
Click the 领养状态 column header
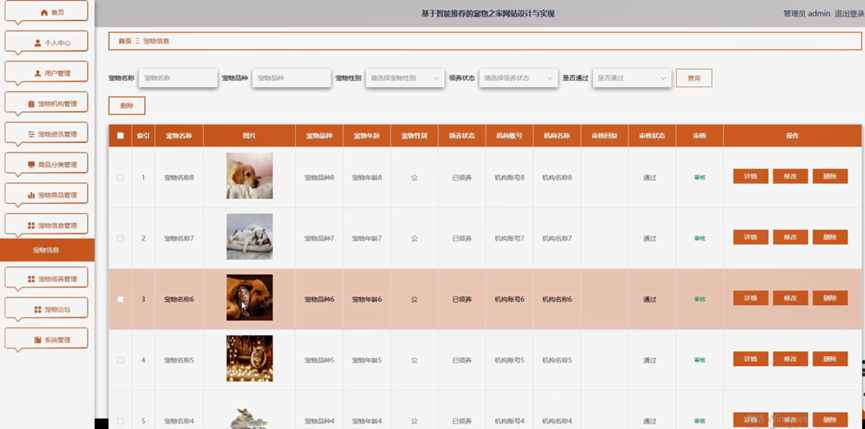pos(462,136)
